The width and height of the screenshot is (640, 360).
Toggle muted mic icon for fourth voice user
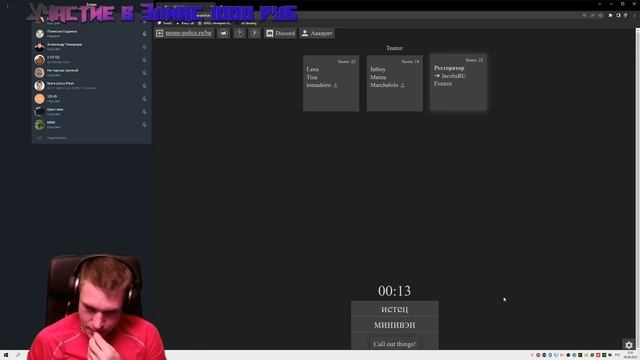click(144, 73)
